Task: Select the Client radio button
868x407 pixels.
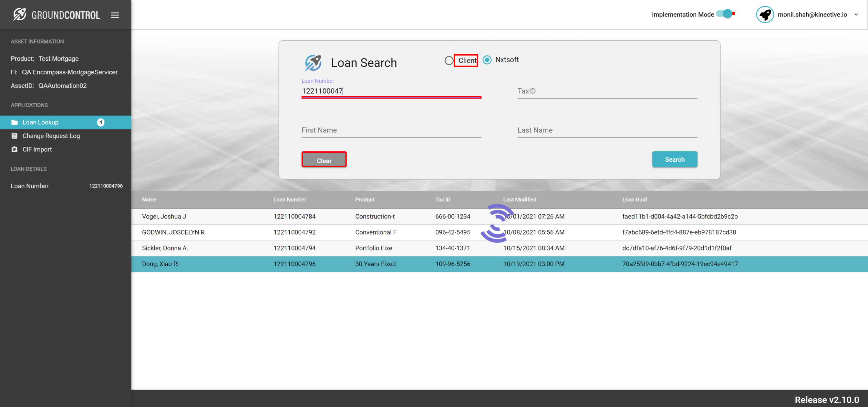Action: [x=449, y=60]
